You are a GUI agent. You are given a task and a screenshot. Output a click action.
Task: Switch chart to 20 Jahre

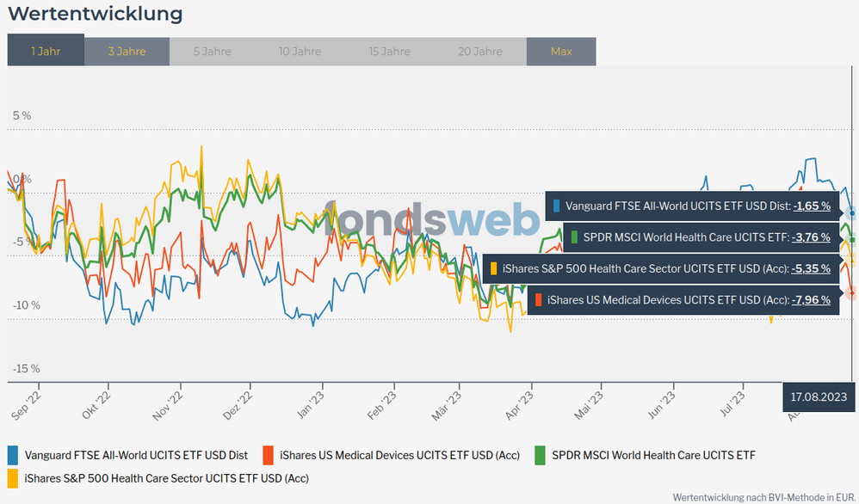coord(479,52)
